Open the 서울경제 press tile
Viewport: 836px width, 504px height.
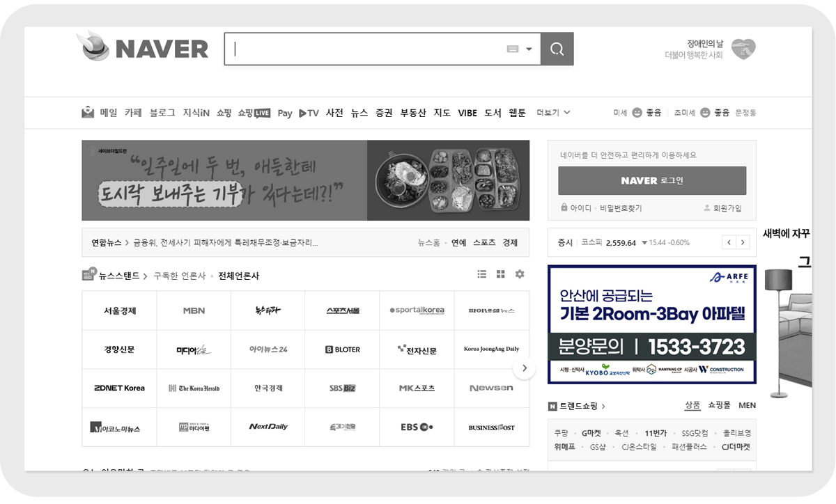coord(119,310)
